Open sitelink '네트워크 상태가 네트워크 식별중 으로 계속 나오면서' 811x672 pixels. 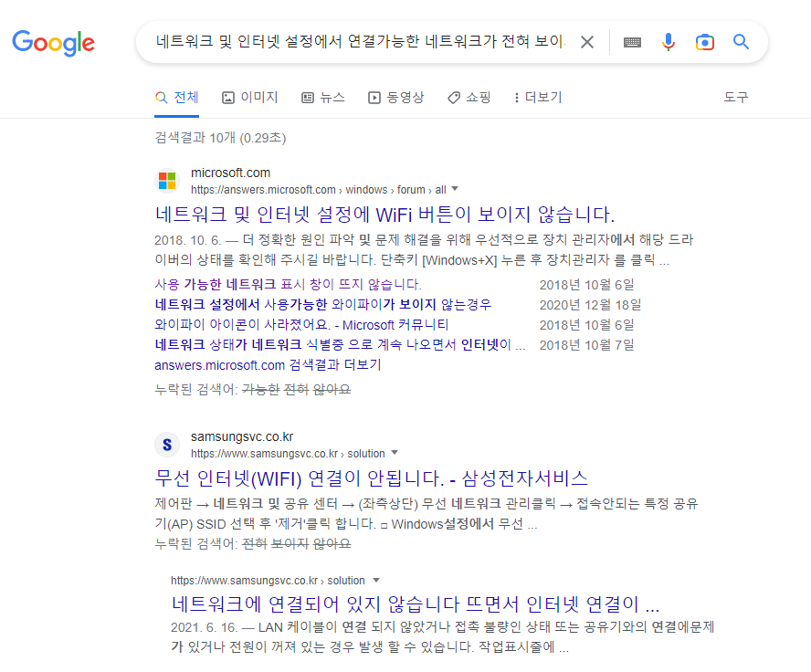pyautogui.click(x=340, y=345)
